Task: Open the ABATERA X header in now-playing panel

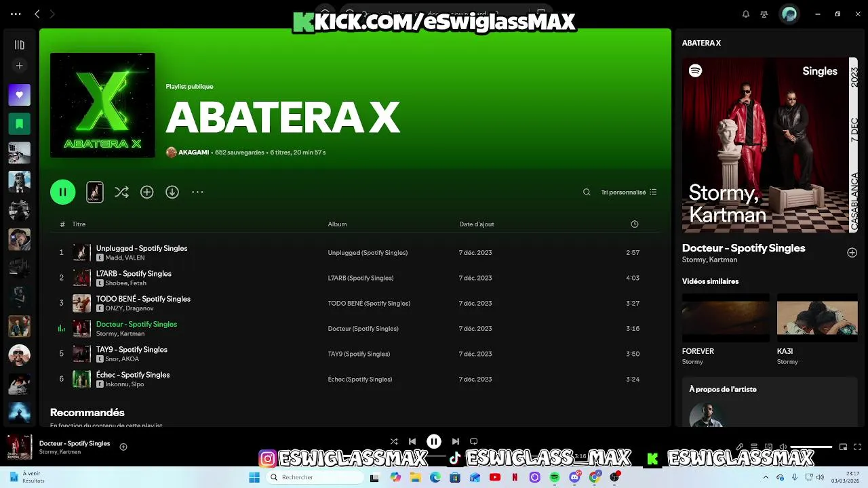Action: coord(701,43)
